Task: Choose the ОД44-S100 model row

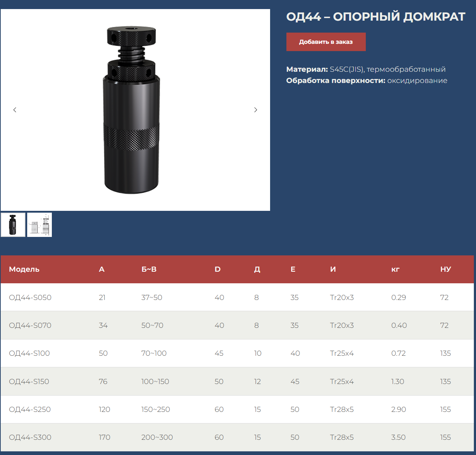Action: click(29, 353)
